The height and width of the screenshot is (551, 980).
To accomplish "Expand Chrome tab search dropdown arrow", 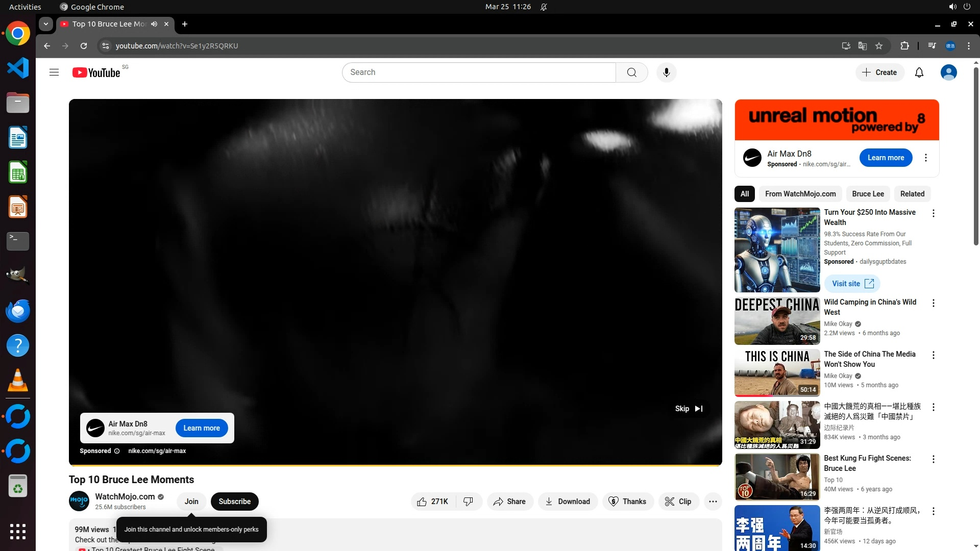I will tap(46, 24).
